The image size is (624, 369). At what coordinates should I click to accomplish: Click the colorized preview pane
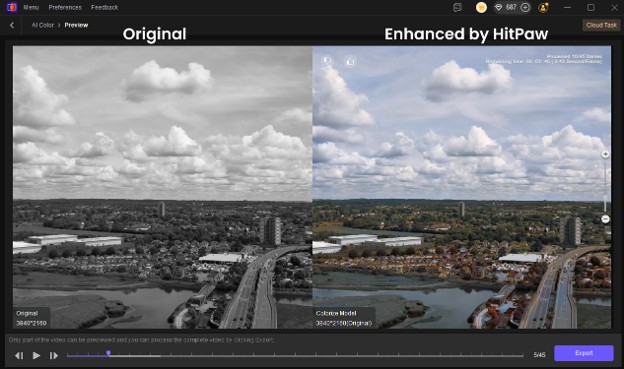pos(462,187)
